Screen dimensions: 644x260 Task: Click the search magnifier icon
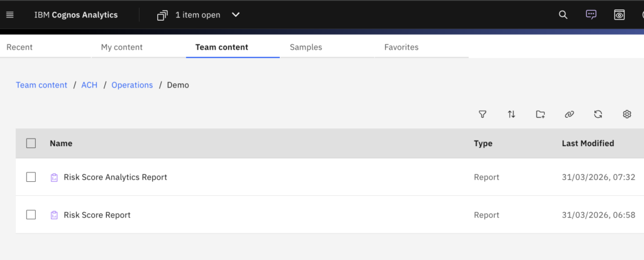tap(563, 15)
